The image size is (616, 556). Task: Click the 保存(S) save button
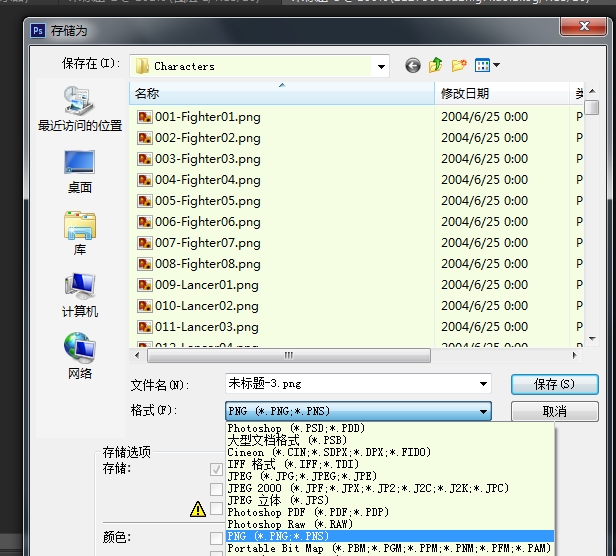click(x=555, y=384)
